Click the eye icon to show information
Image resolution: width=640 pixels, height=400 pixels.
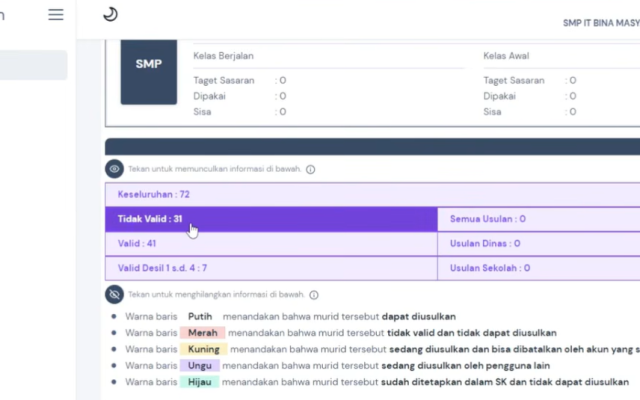114,169
